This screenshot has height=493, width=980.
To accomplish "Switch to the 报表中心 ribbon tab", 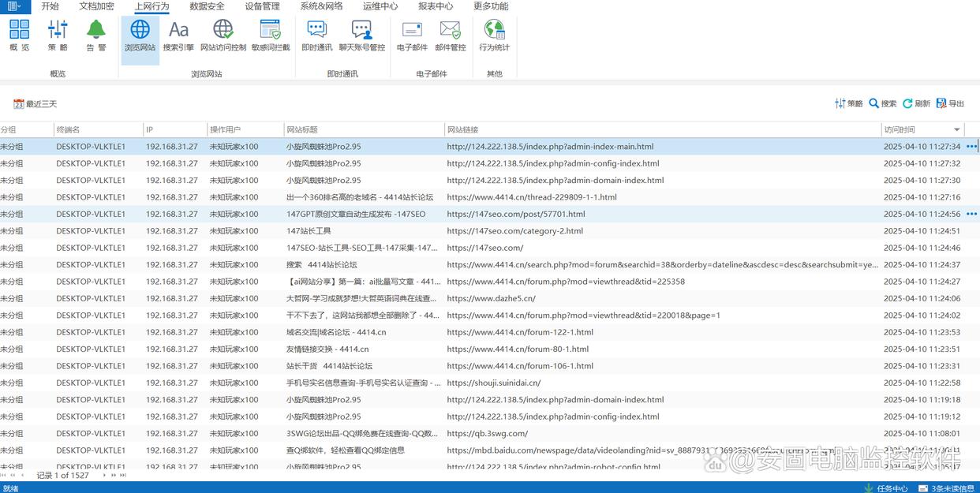I will point(436,6).
